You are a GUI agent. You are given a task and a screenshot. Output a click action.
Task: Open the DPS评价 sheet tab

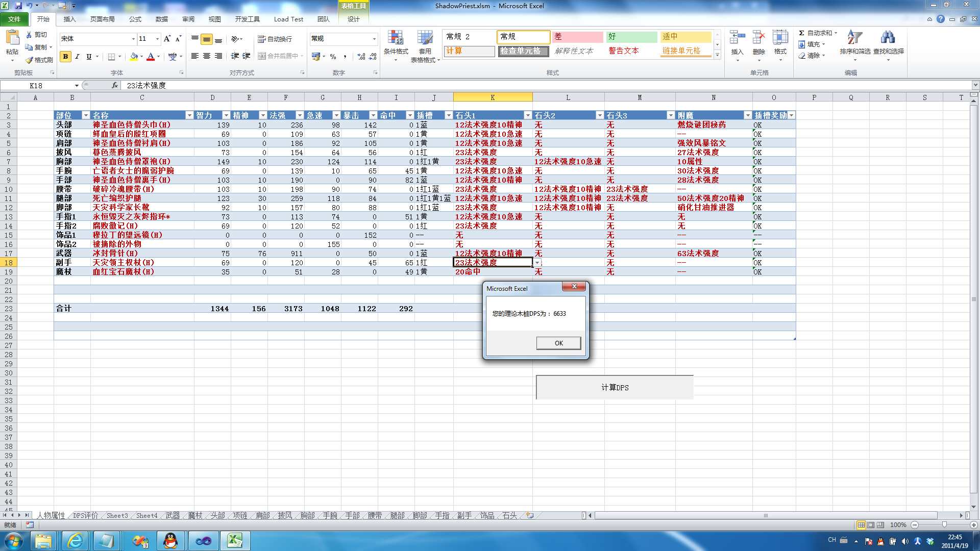point(85,516)
